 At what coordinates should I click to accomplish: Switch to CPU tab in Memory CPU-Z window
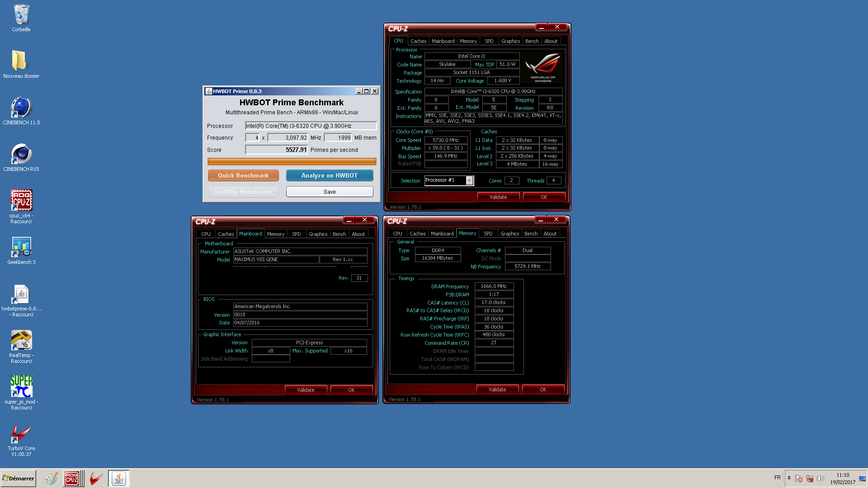(397, 234)
